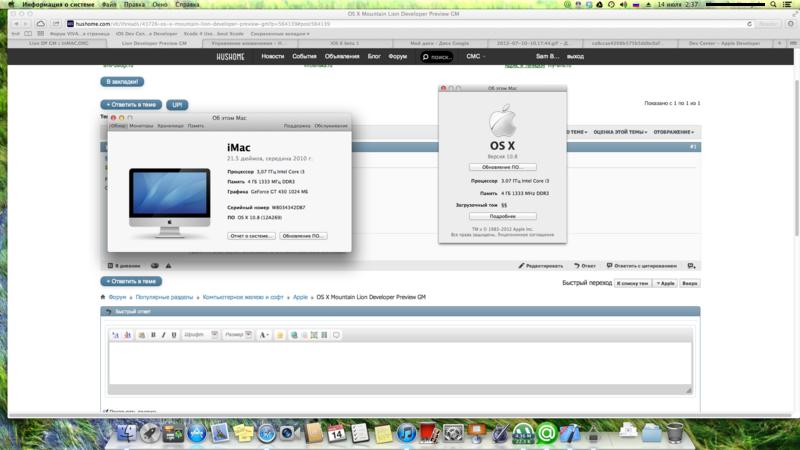The image size is (800, 450).
Task: Open Launchpad rocket icon in dock
Action: click(x=150, y=433)
